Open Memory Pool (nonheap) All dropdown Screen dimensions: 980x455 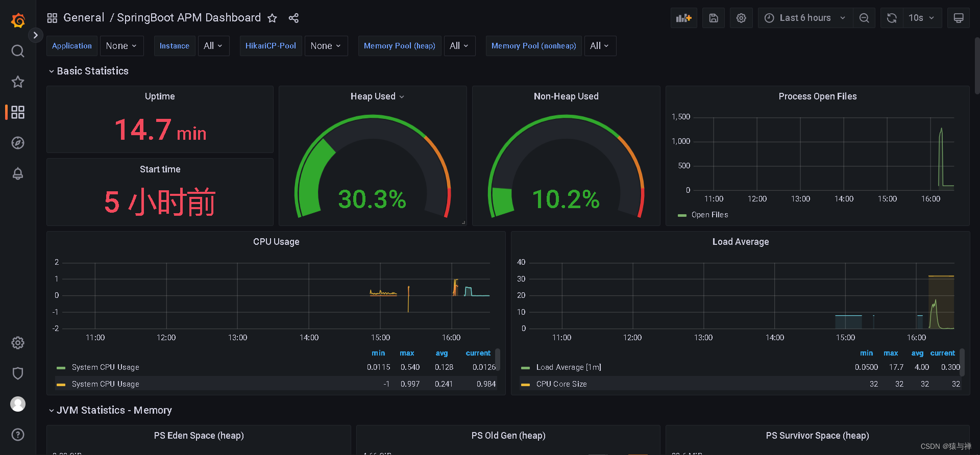600,46
